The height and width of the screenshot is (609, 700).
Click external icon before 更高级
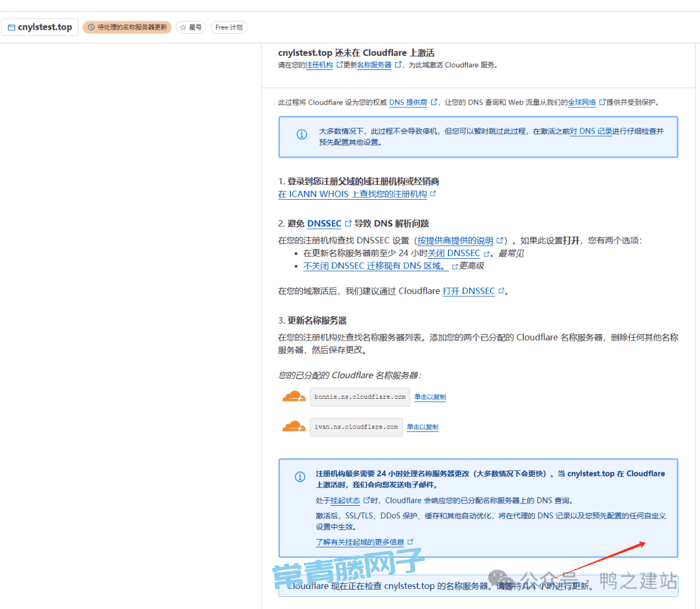[x=454, y=267]
